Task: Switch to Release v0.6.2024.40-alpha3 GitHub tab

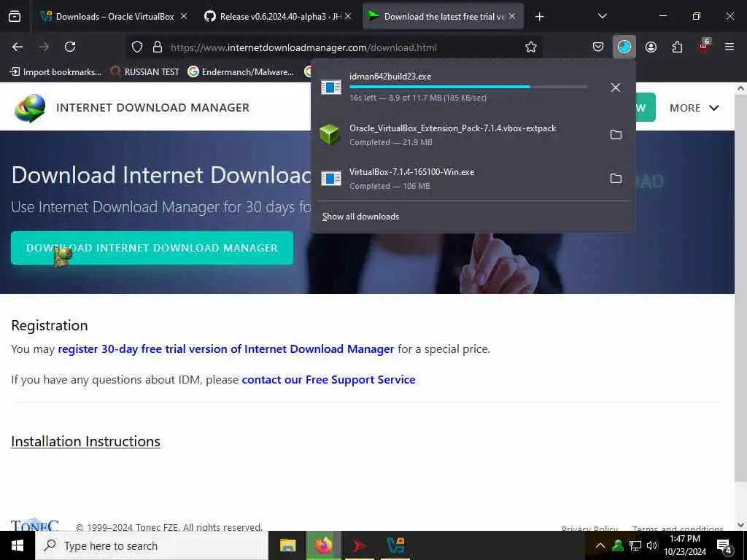Action: click(279, 17)
